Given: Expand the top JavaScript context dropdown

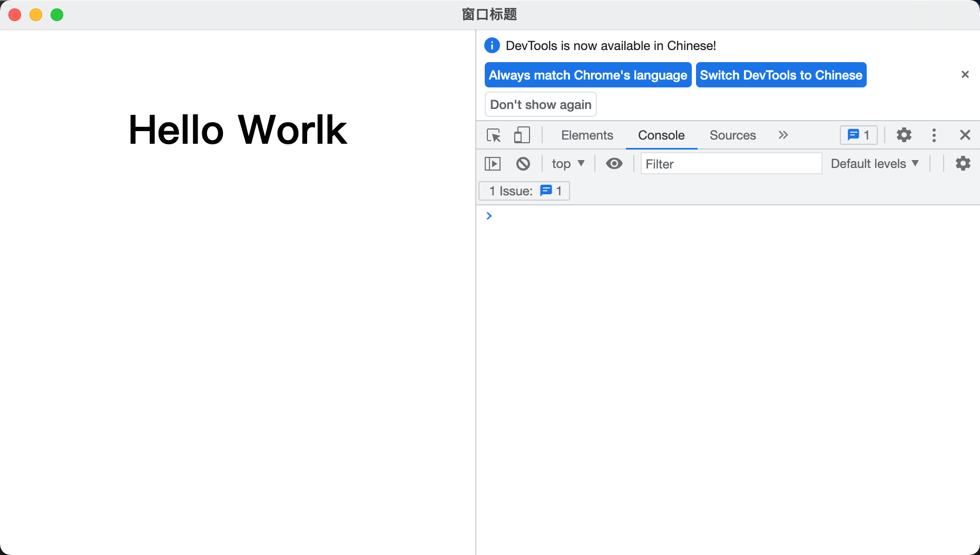Looking at the screenshot, I should 568,164.
